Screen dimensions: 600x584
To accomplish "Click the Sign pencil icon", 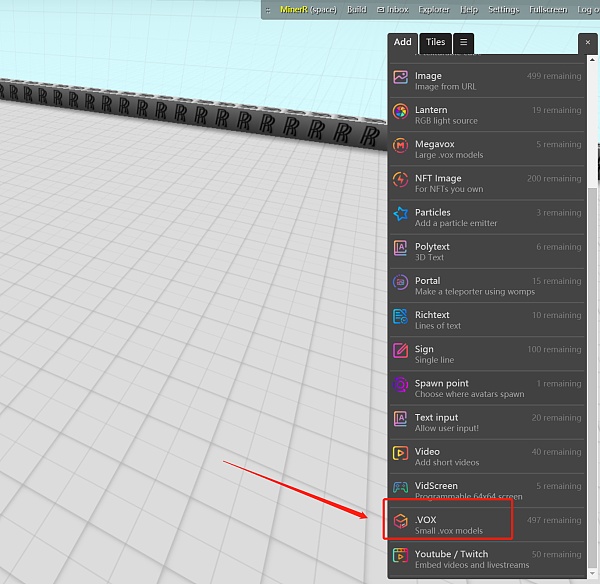I will pyautogui.click(x=401, y=351).
